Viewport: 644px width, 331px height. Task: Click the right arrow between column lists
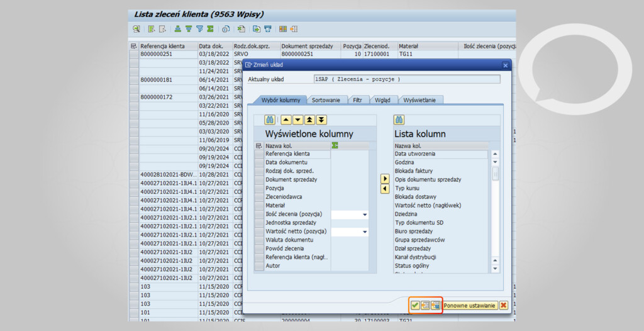click(385, 179)
